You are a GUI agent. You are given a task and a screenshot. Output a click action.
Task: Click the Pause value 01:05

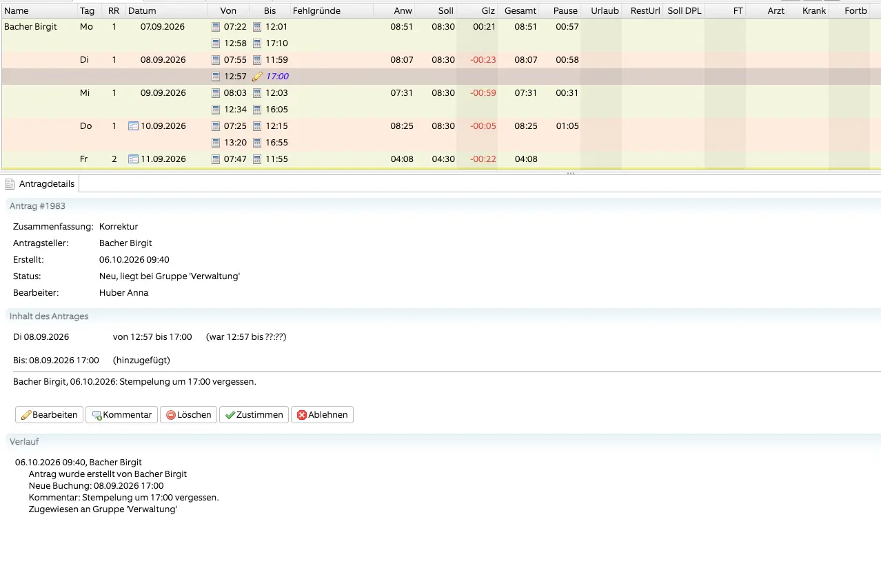pos(567,126)
